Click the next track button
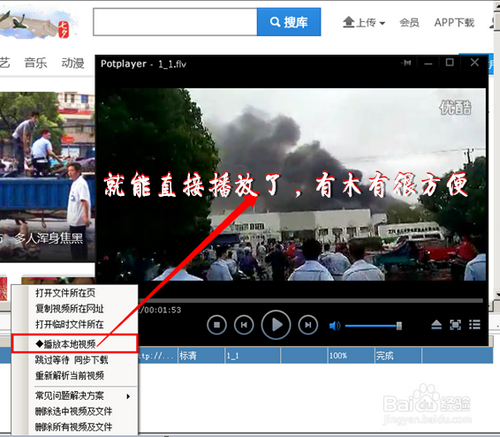Image resolution: width=500 pixels, height=437 pixels. coord(308,325)
